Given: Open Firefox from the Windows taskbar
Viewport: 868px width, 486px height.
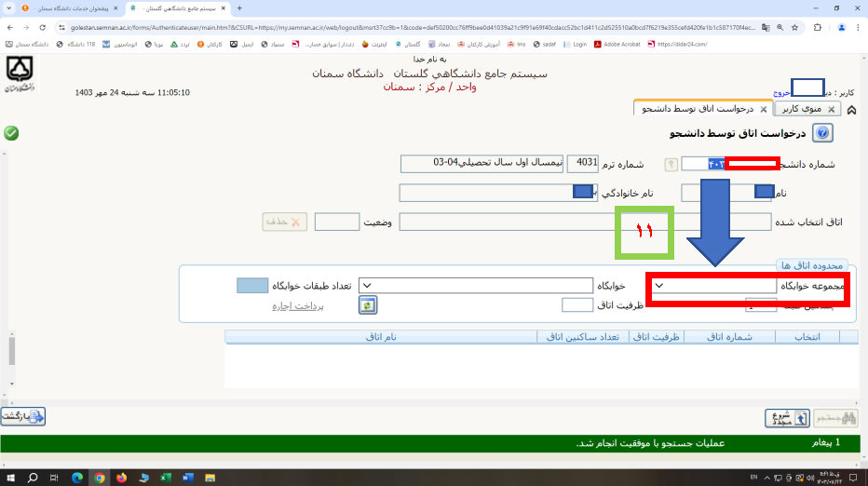Looking at the screenshot, I should click(x=121, y=477).
